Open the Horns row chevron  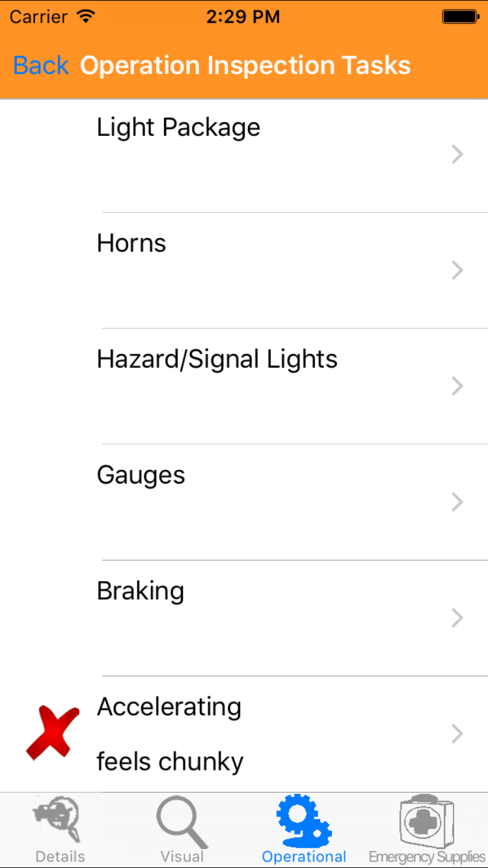[x=457, y=271]
